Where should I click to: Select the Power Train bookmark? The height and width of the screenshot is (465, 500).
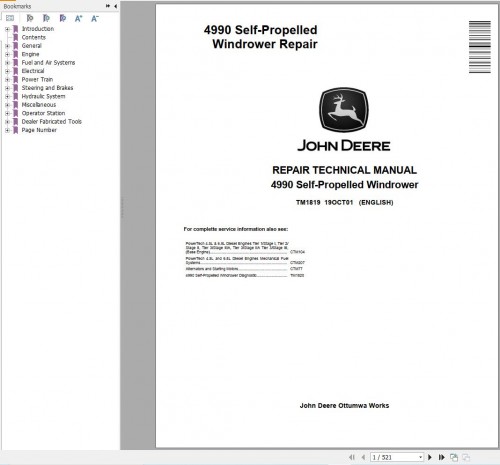[37, 80]
